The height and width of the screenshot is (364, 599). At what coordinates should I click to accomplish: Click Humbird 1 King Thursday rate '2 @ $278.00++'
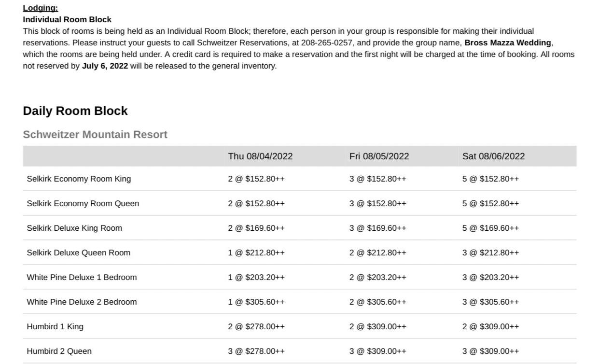point(256,327)
